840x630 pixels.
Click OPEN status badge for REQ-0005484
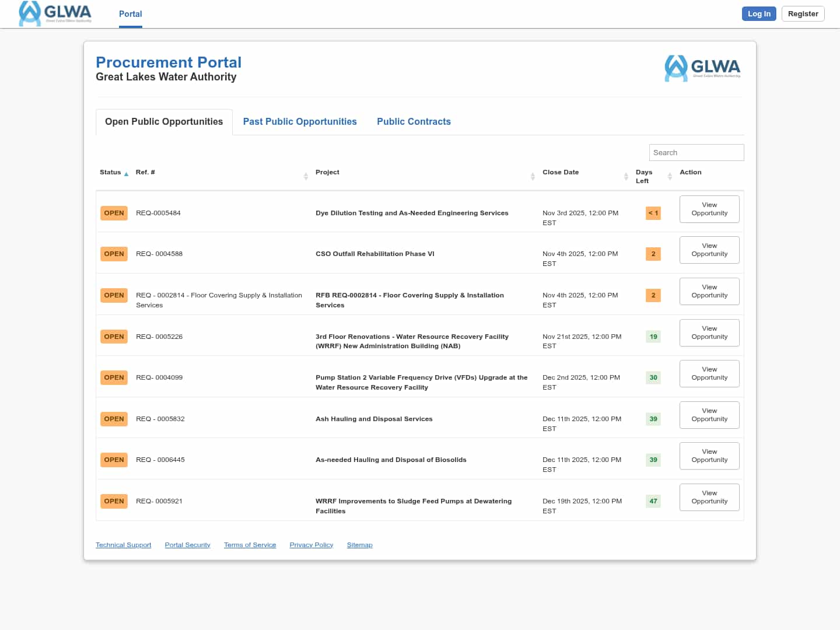[x=114, y=213]
